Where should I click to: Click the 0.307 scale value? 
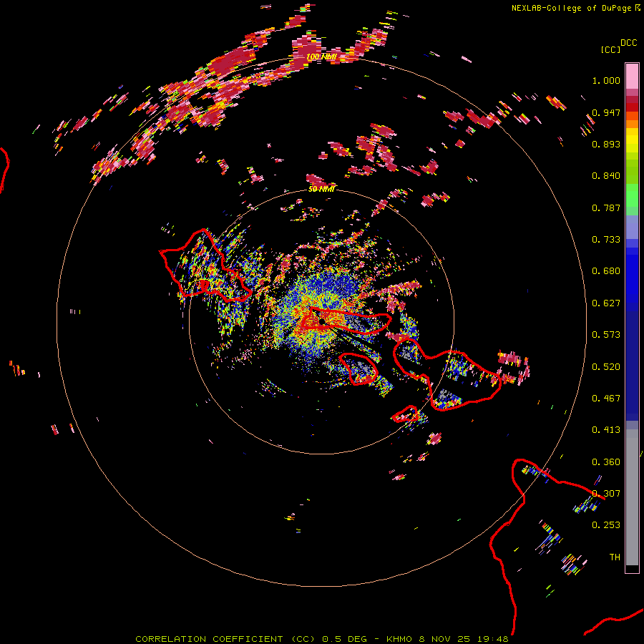tap(606, 493)
